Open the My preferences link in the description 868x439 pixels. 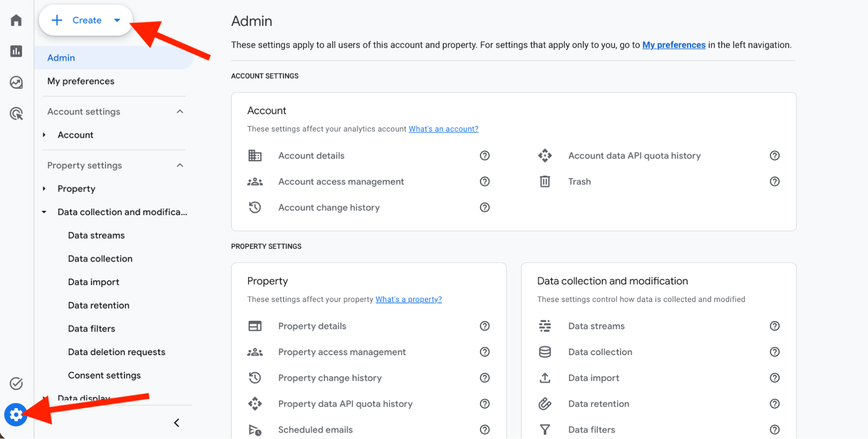pyautogui.click(x=673, y=45)
